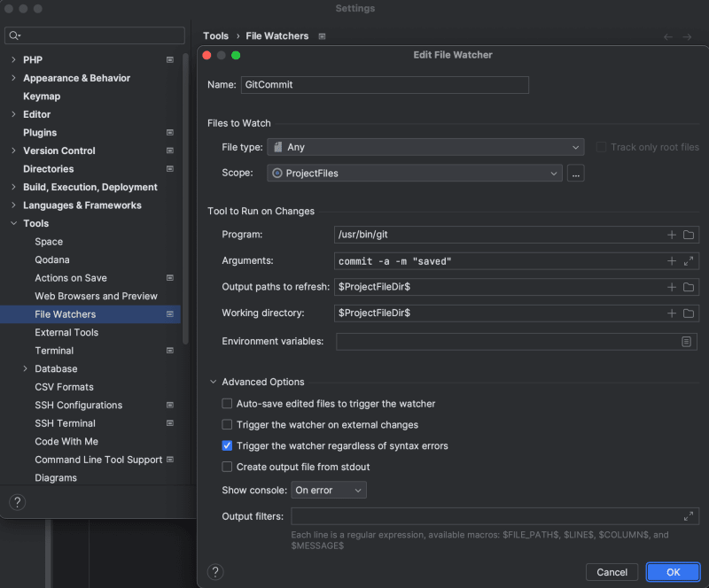
Task: Click project-level icon beside File Watchers breadcrumb
Action: pos(322,36)
